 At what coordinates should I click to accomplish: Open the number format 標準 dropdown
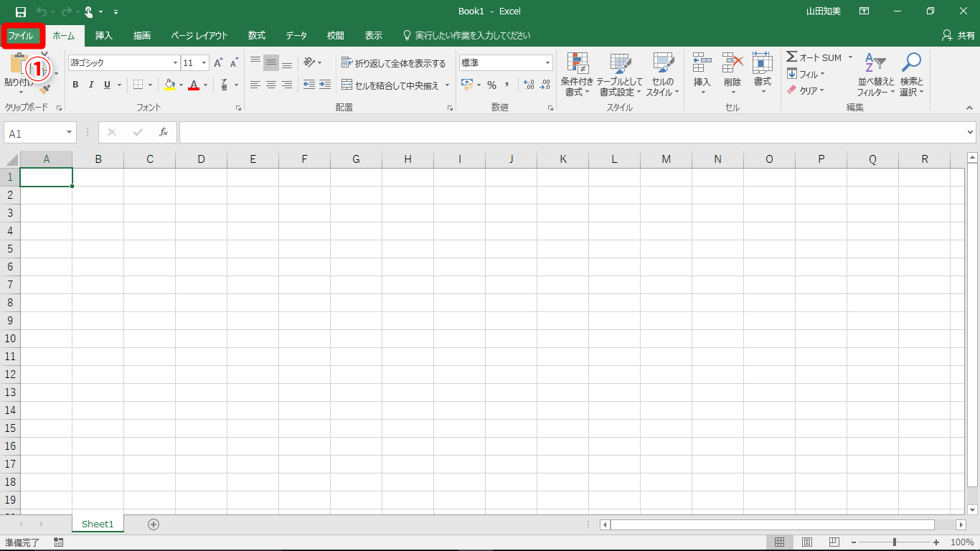click(x=547, y=63)
